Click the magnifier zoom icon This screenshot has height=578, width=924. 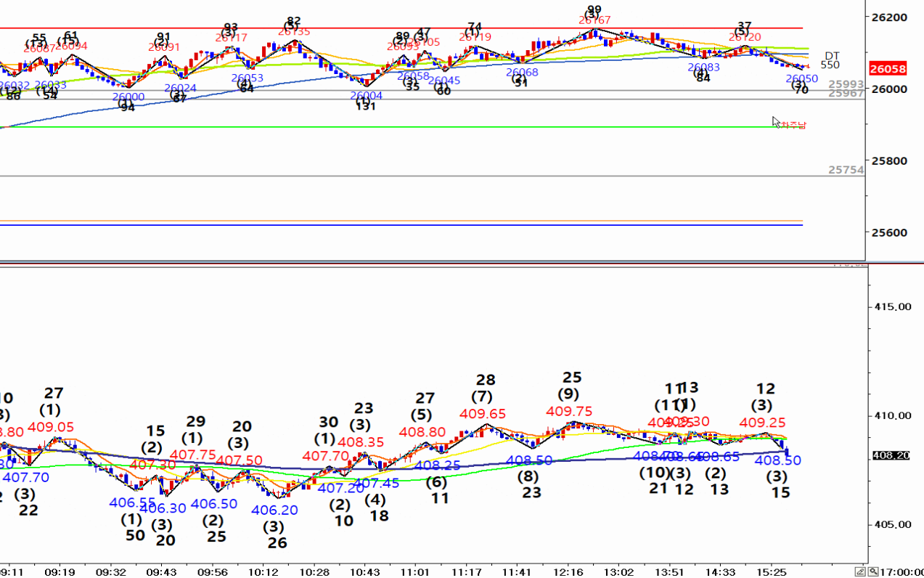(874, 571)
